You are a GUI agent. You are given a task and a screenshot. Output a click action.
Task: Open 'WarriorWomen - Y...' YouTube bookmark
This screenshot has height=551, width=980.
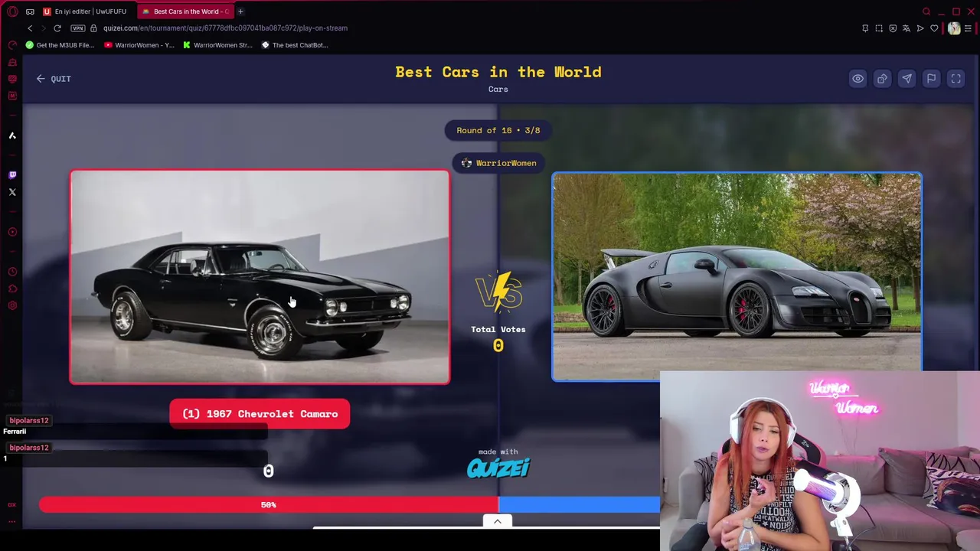(x=139, y=45)
